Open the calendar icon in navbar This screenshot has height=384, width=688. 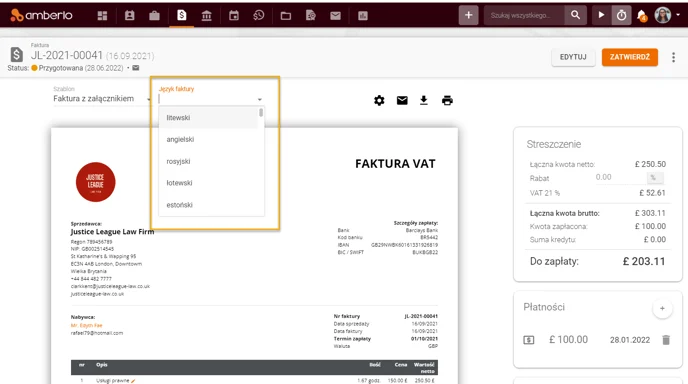pyautogui.click(x=234, y=16)
